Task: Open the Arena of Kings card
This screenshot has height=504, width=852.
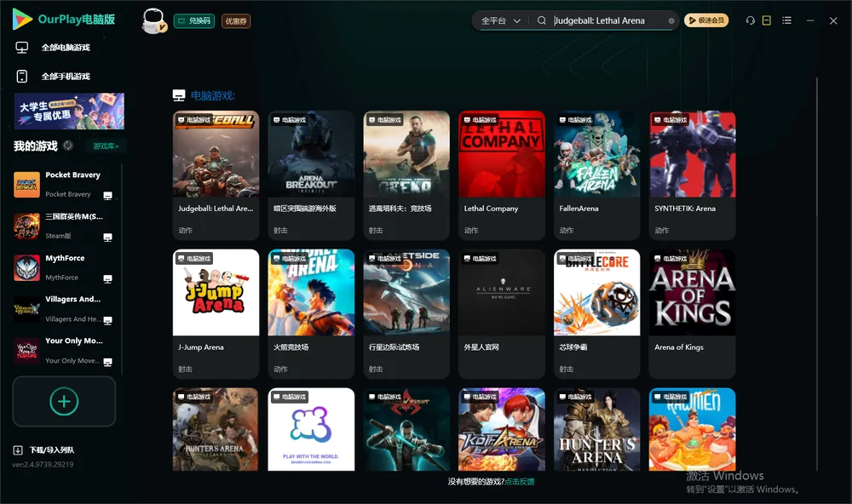Action: pos(692,314)
